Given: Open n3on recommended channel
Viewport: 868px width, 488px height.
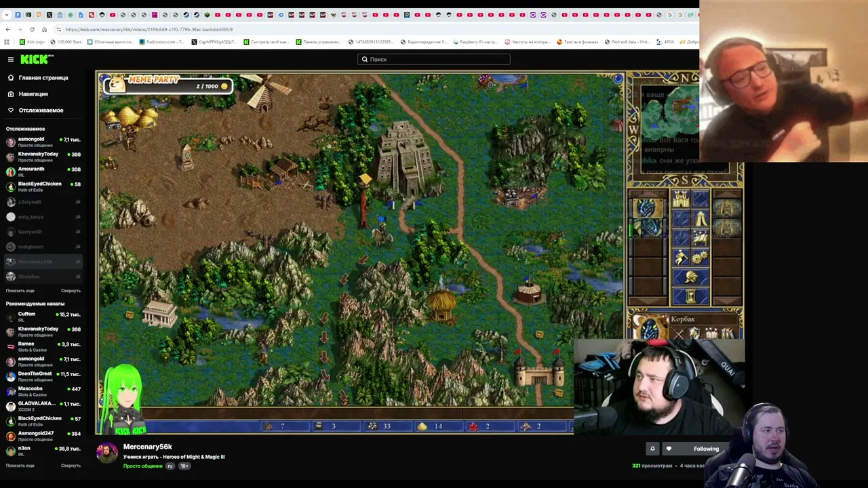Looking at the screenshot, I should (x=43, y=451).
